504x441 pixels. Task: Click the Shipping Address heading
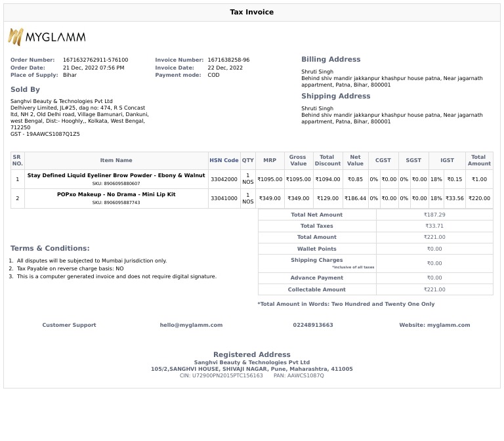point(335,96)
